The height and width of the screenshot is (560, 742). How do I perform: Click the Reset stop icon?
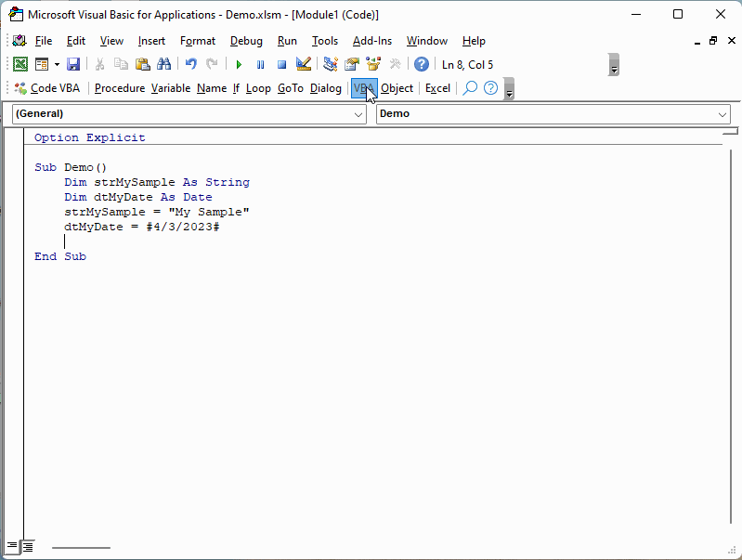(281, 64)
